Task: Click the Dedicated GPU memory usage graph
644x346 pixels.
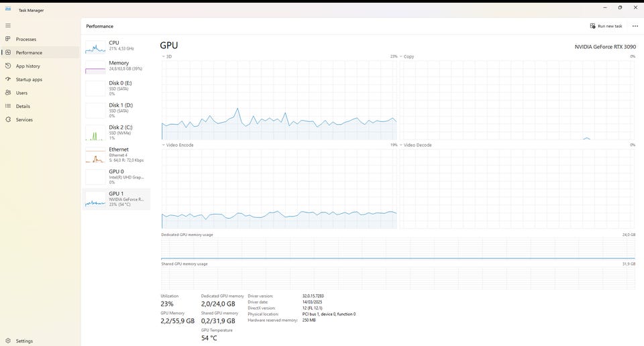Action: click(398, 249)
